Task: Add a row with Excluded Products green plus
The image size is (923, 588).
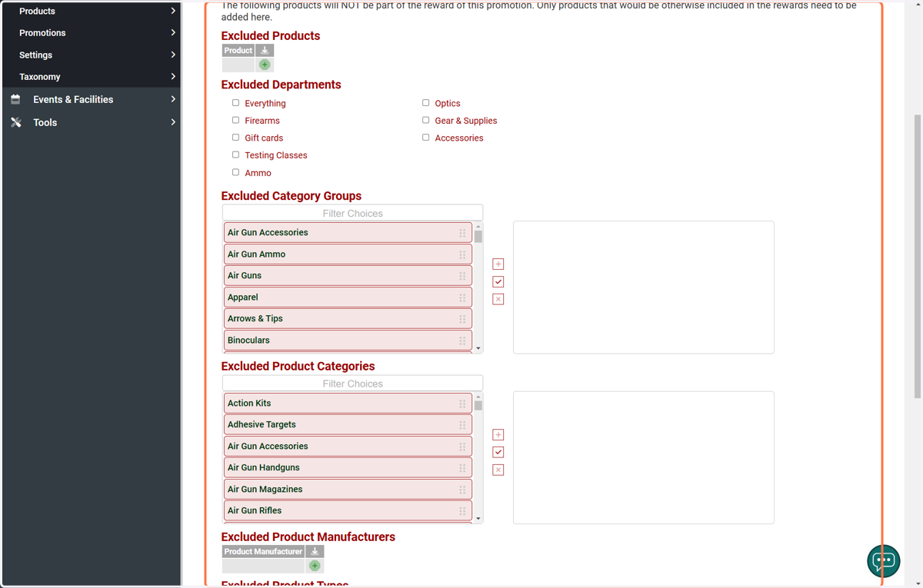Action: point(265,65)
